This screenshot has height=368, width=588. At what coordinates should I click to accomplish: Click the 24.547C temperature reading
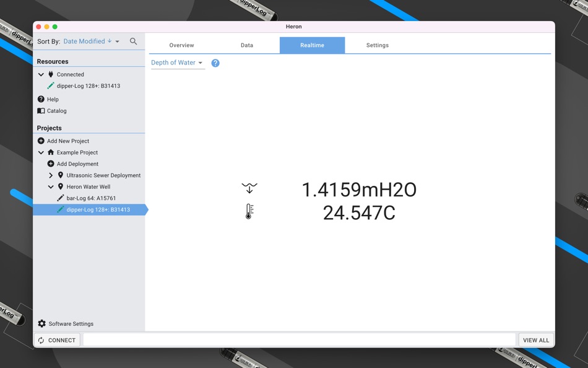[359, 213]
